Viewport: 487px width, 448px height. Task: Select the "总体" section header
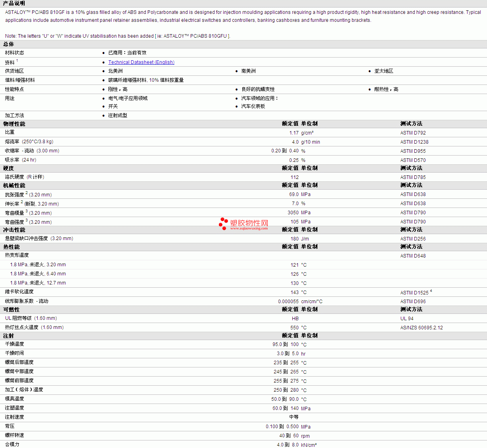pos(8,44)
